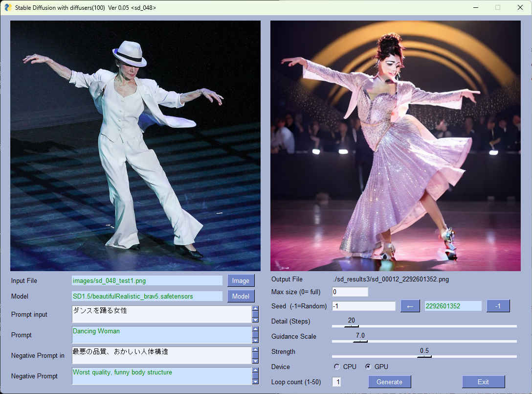Click the Strength label
This screenshot has height=394, width=532.
coord(283,351)
